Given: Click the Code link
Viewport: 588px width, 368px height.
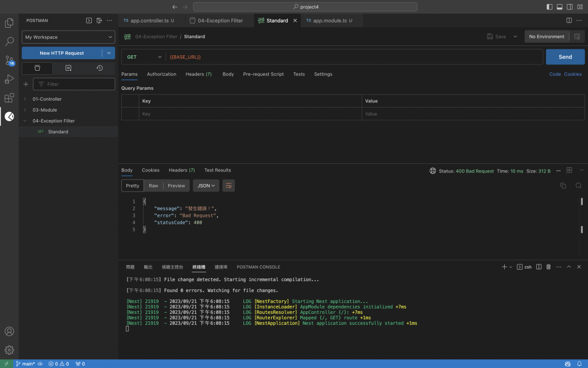Looking at the screenshot, I should click(555, 74).
